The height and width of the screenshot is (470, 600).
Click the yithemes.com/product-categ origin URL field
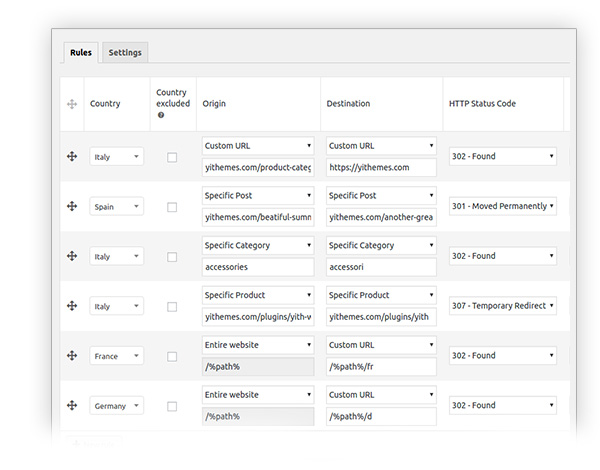coord(258,167)
